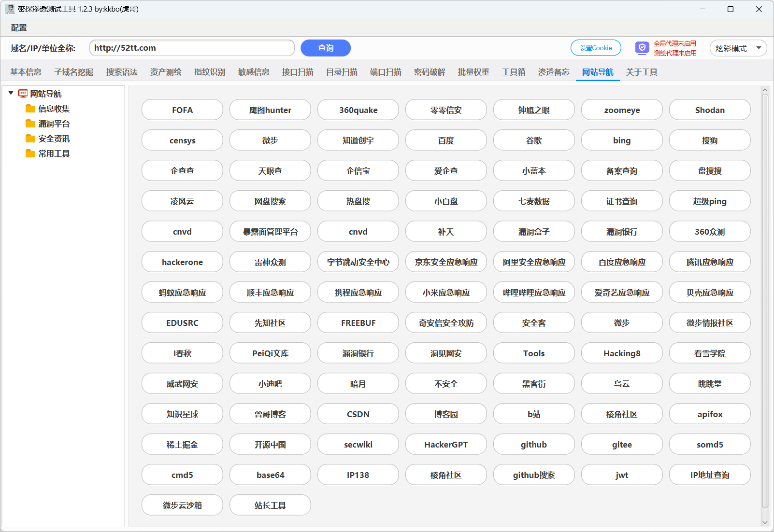Click the scrollbar up arrow
Screen dimensions: 774x532
765,90
